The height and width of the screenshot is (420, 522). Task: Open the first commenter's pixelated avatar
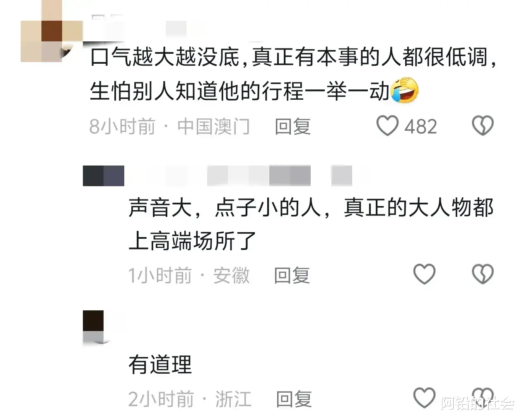52,31
